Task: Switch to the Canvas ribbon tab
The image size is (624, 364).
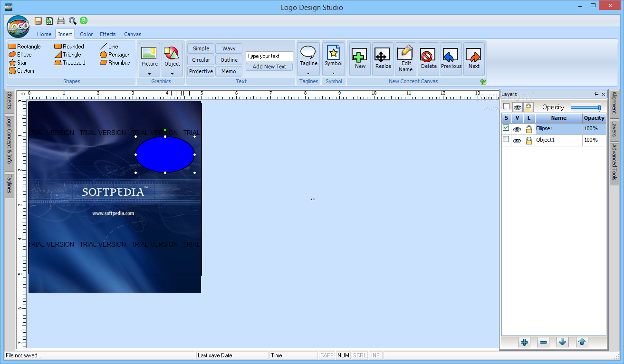Action: 133,34
